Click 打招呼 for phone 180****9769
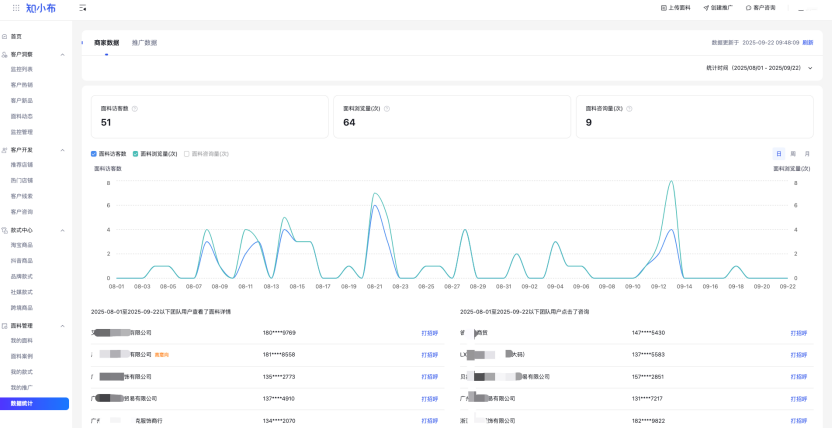This screenshot has width=832, height=428. coord(430,333)
